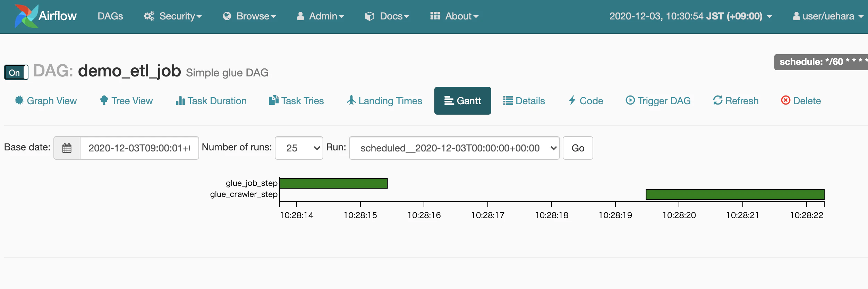Toggle the DAG On/Off switch

tap(16, 72)
